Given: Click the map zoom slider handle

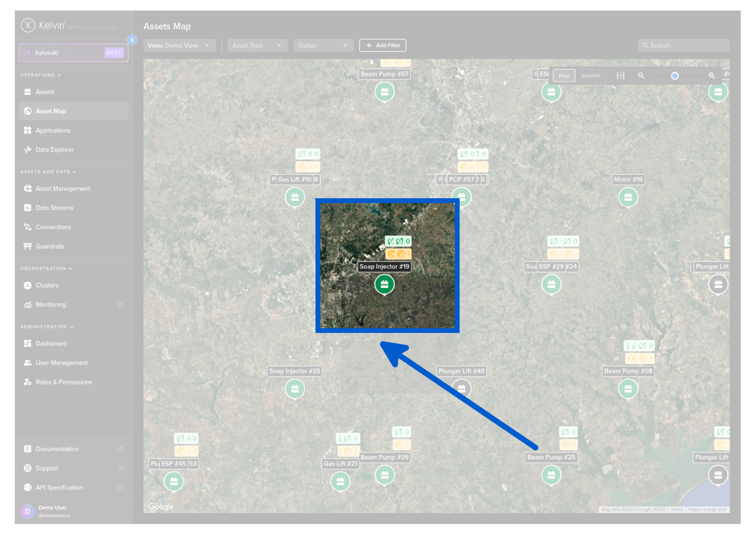Looking at the screenshot, I should (674, 75).
